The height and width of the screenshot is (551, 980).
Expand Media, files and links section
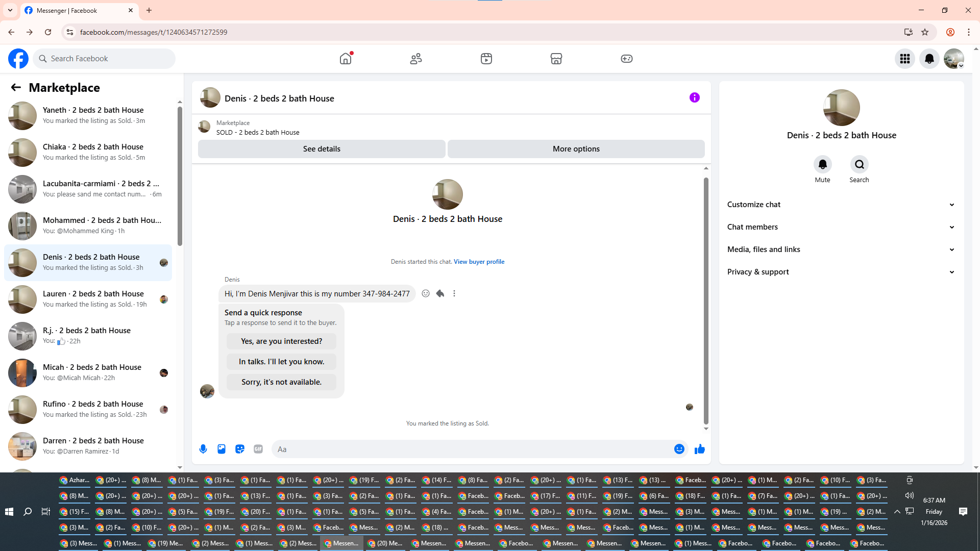click(x=841, y=249)
